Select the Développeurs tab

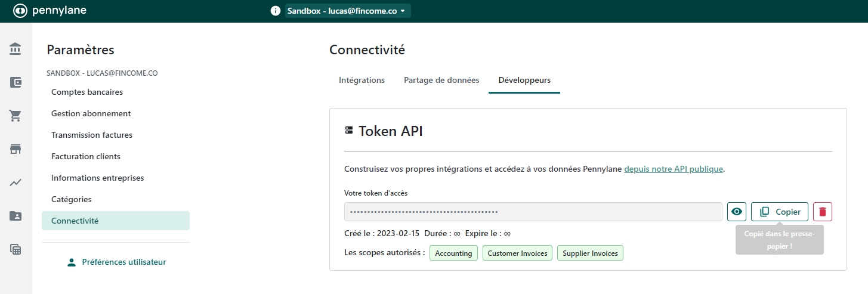(x=524, y=80)
